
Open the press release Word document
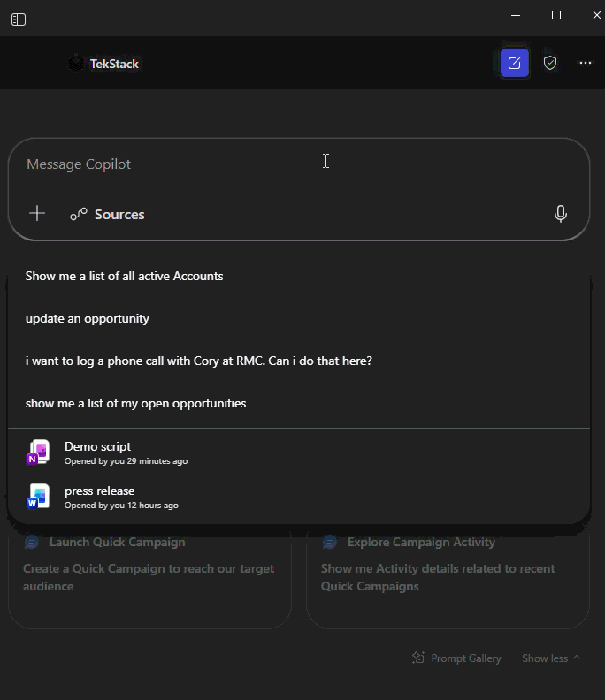pyautogui.click(x=299, y=497)
